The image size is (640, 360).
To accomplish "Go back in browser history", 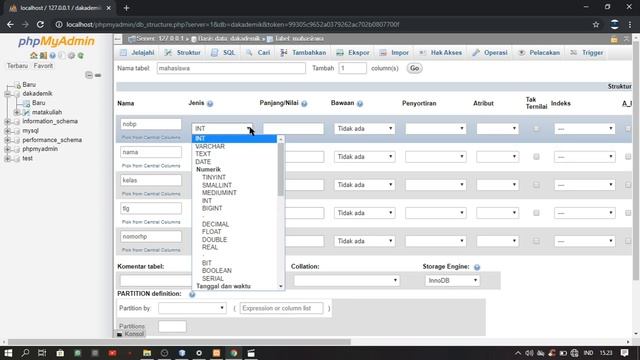I will point(10,24).
